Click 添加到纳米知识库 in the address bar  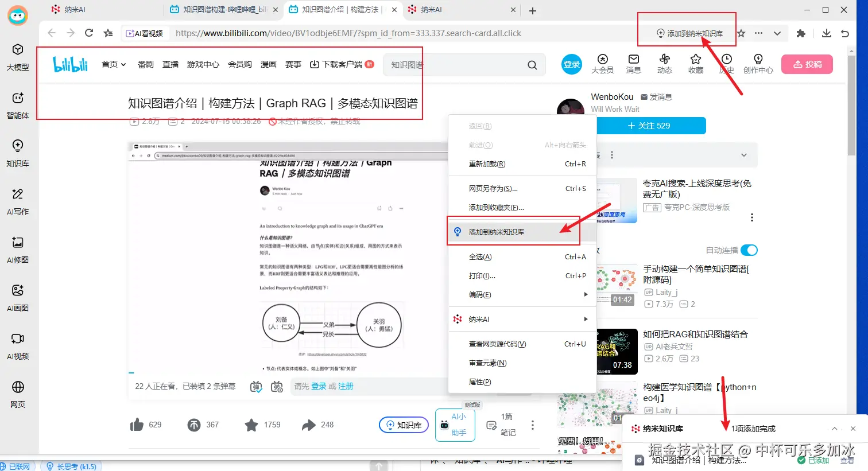click(x=689, y=33)
